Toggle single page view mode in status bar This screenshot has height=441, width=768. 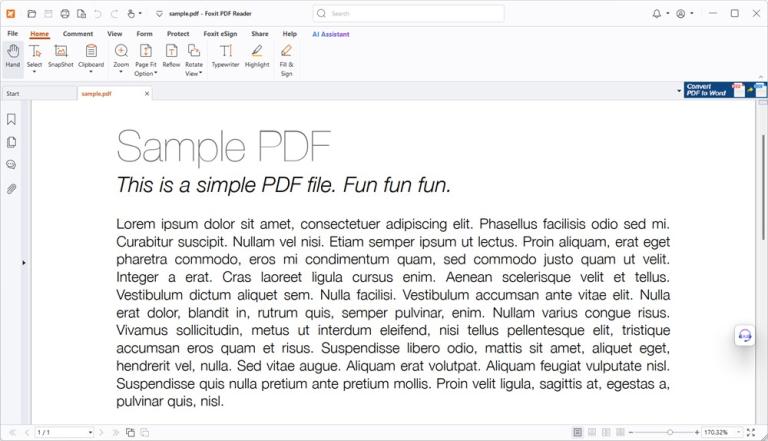click(x=578, y=432)
